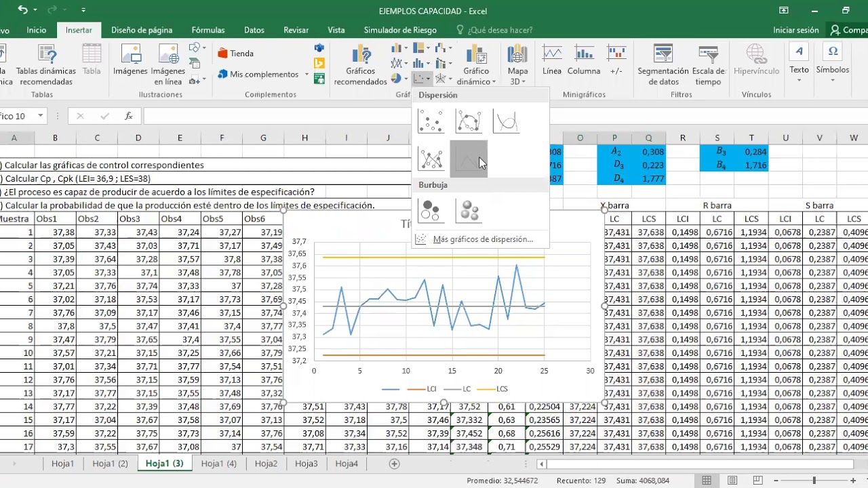Switch to the Hoja1 (2) sheet
This screenshot has width=868, height=488.
[x=110, y=464]
